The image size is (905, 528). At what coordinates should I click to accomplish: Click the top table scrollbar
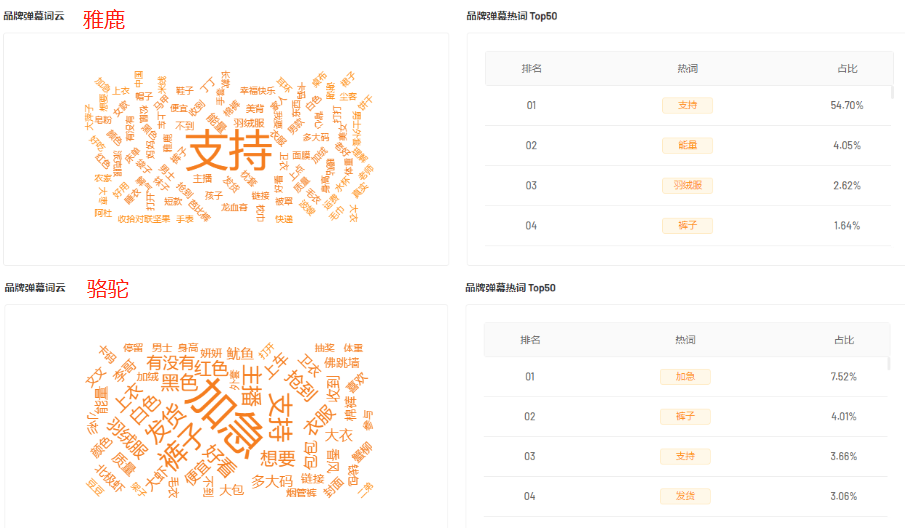[892, 92]
